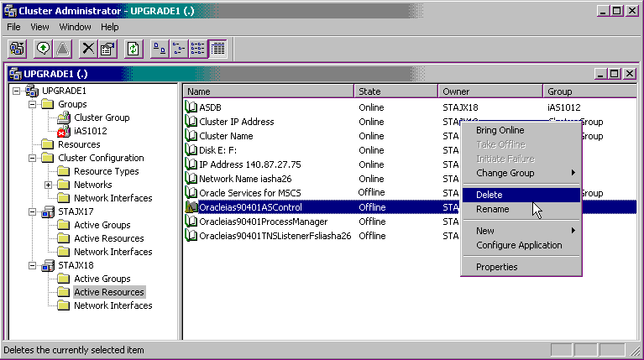Image resolution: width=644 pixels, height=360 pixels.
Task: Sort by the Group column header
Action: point(590,91)
